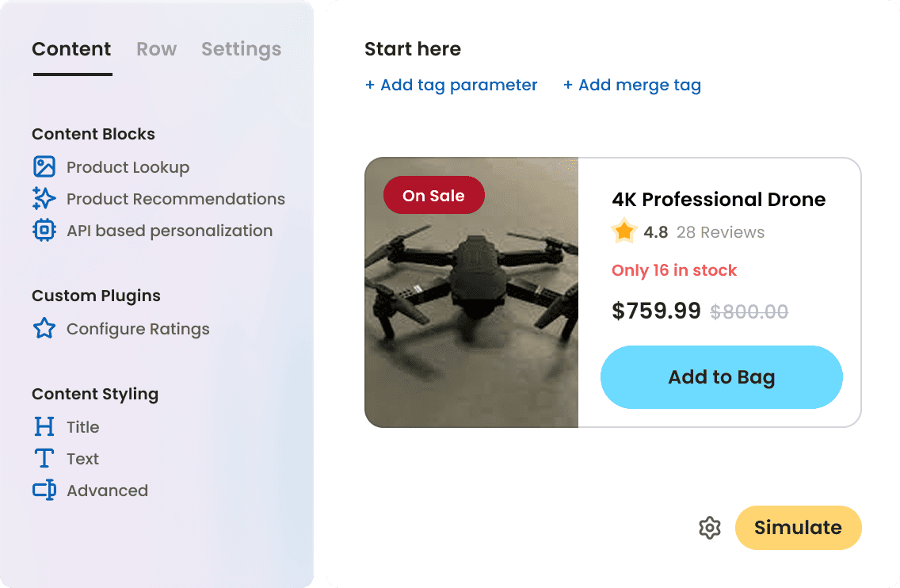Image resolution: width=900 pixels, height=588 pixels.
Task: Click the On Sale badge
Action: click(x=433, y=196)
